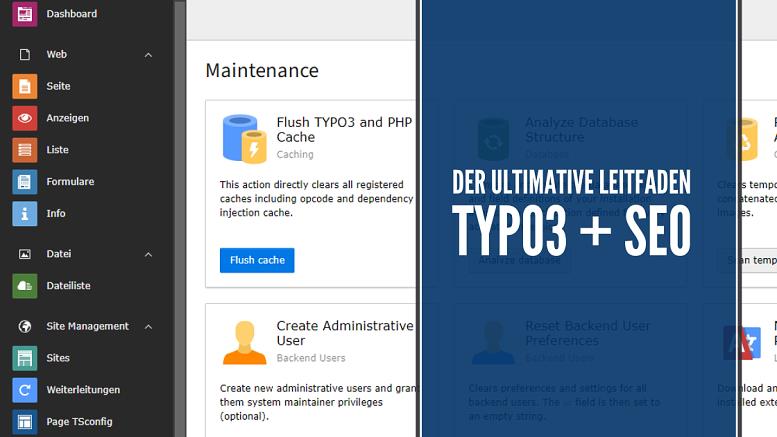Select Seite in the module menu
The width and height of the screenshot is (777, 437).
coord(58,86)
